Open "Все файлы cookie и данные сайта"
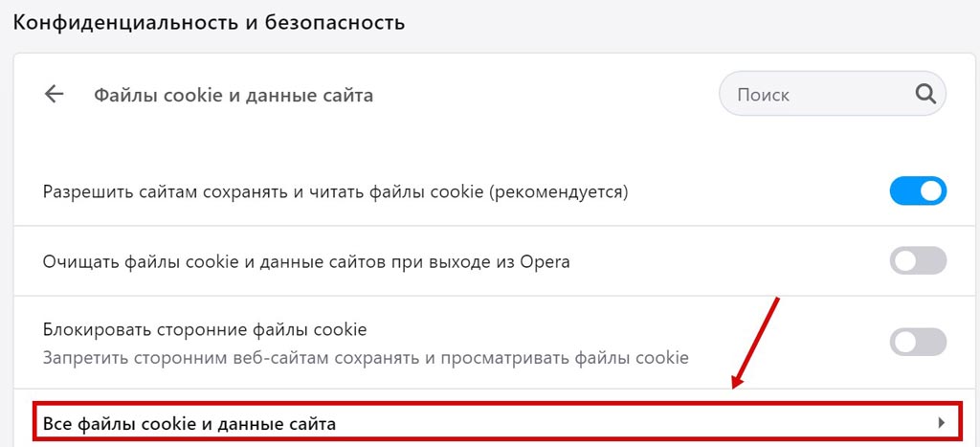Image resolution: width=980 pixels, height=447 pixels. tap(189, 422)
